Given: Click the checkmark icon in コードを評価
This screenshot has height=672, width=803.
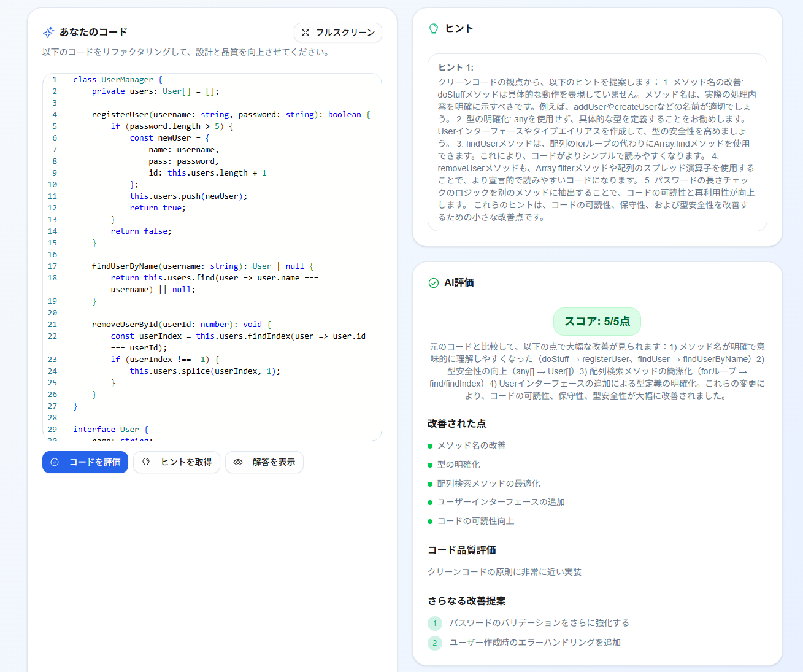Looking at the screenshot, I should [55, 462].
